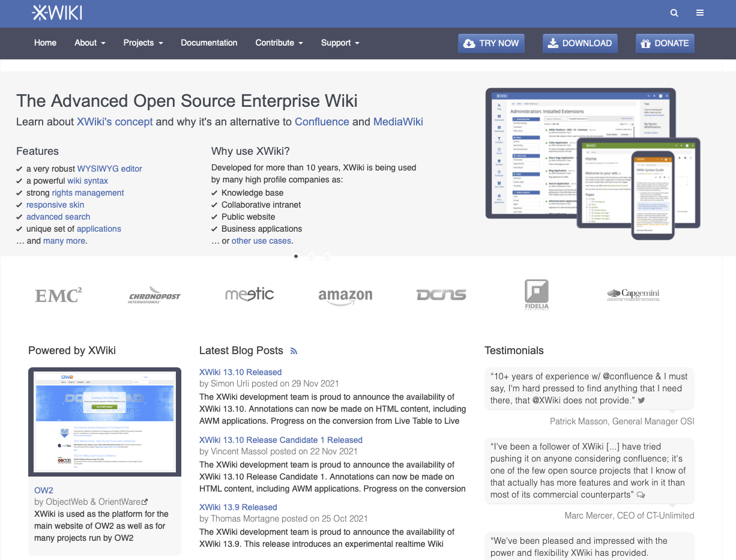
Task: Click the Amazon logo
Action: pyautogui.click(x=345, y=295)
